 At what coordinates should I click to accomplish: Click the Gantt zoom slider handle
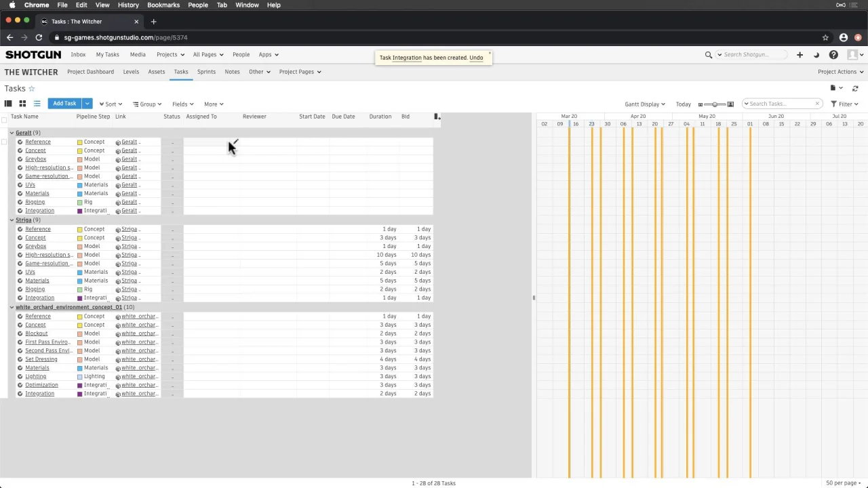pos(714,104)
